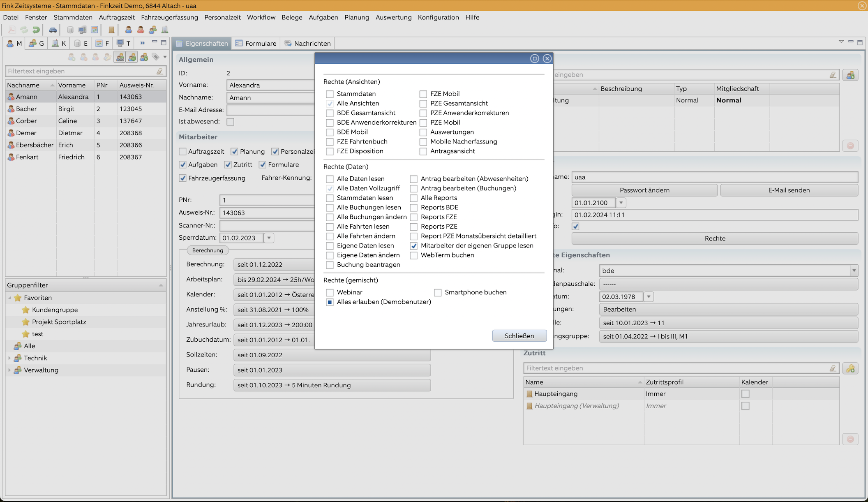Maximize the rights dialog with its square icon
This screenshot has width=868, height=502.
(x=534, y=58)
